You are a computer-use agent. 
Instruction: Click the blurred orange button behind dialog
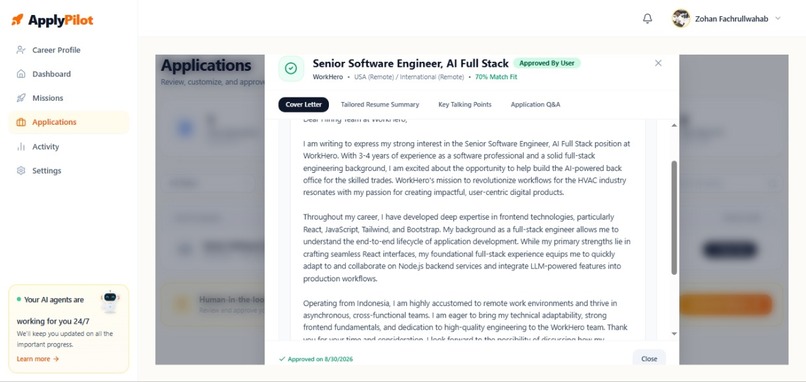(726, 304)
